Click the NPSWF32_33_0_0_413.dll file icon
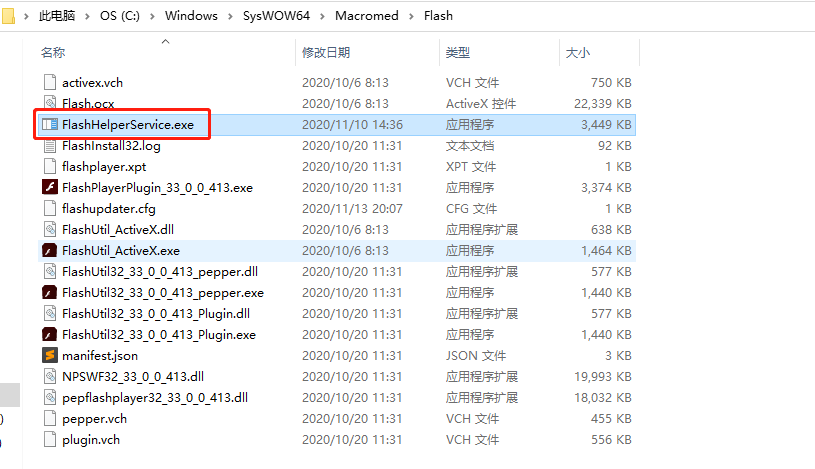Image resolution: width=815 pixels, height=469 pixels. coord(50,376)
